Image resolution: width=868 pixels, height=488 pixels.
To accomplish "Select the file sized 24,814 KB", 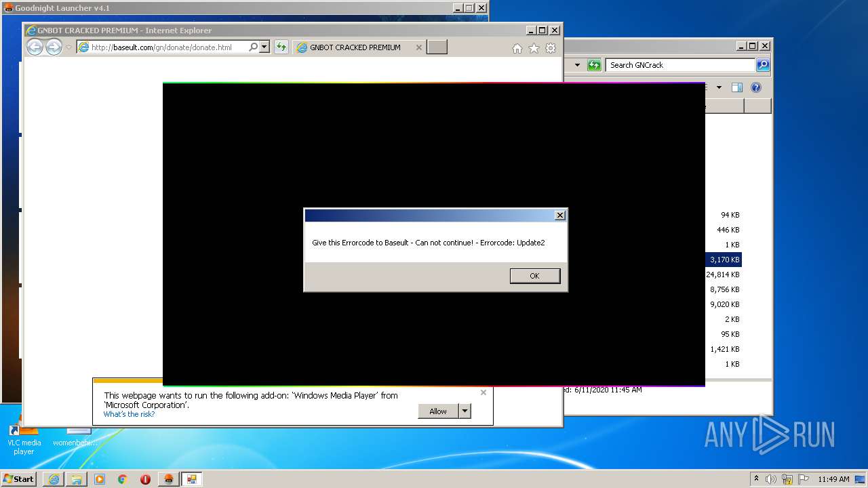I will [x=723, y=274].
